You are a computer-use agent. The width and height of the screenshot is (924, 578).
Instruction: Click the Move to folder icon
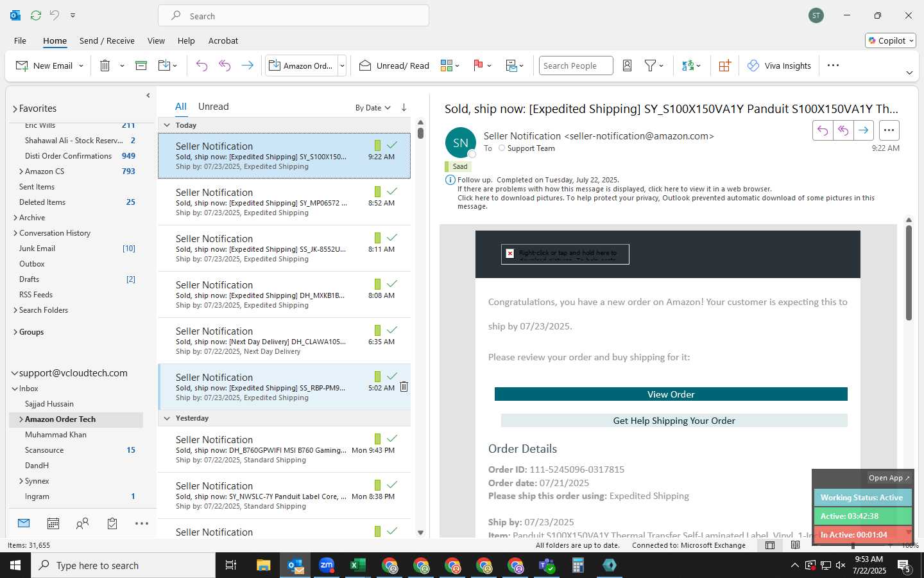[x=164, y=66]
